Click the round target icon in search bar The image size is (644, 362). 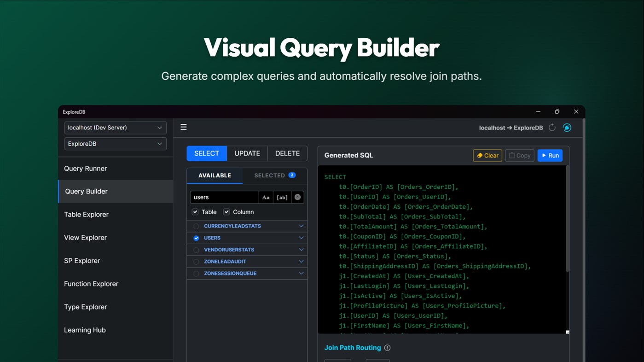pyautogui.click(x=297, y=197)
